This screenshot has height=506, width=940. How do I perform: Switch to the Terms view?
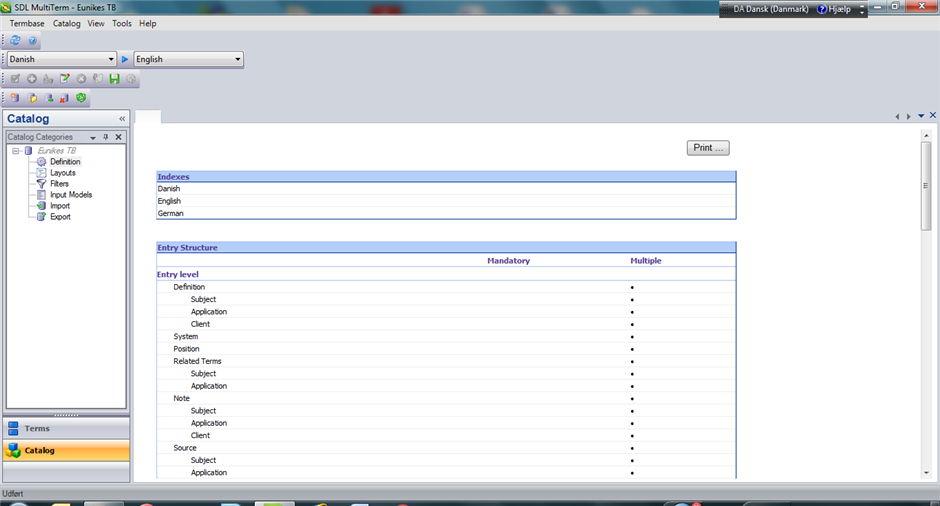point(66,428)
